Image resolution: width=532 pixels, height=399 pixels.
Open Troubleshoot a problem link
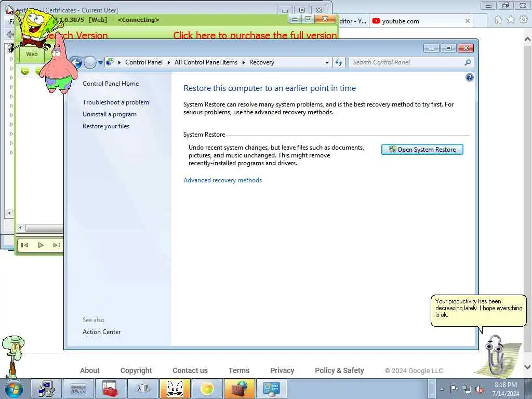[116, 102]
